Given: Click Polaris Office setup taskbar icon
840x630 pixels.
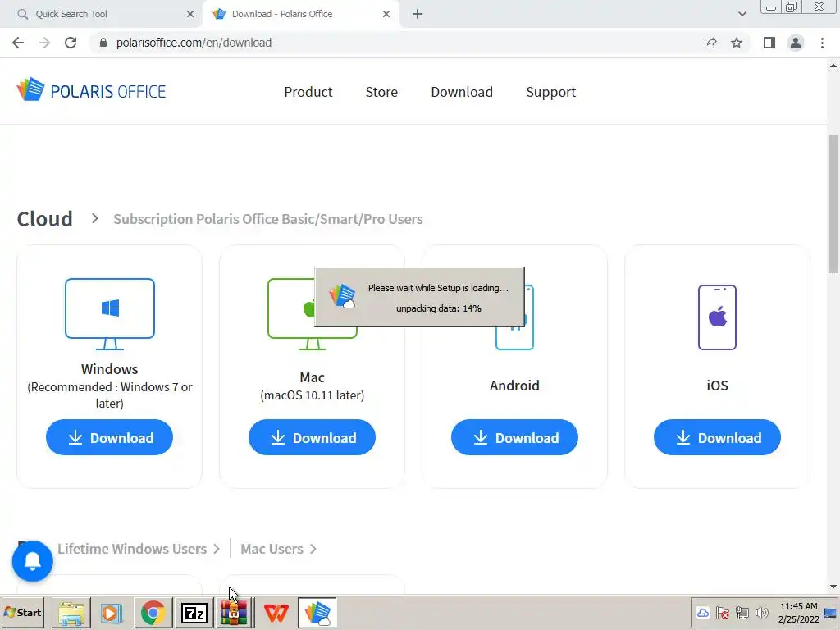Looking at the screenshot, I should (x=317, y=613).
